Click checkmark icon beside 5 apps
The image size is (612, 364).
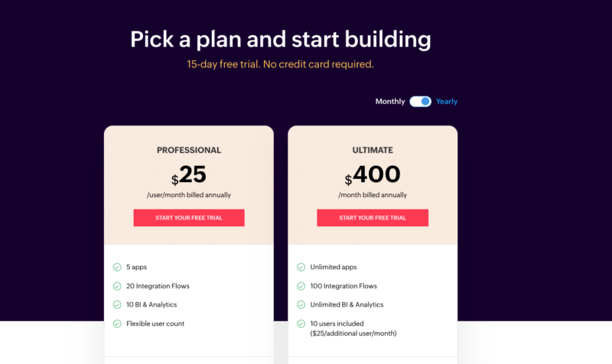117,268
